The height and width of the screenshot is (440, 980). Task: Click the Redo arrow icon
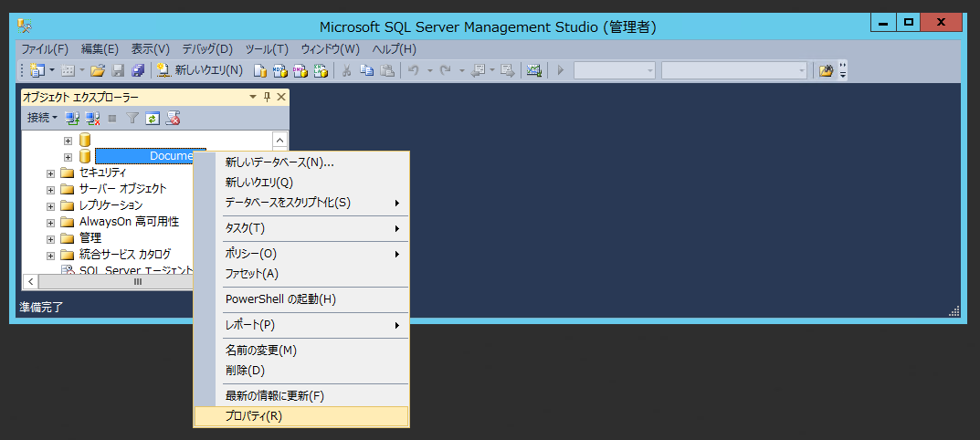pos(446,70)
